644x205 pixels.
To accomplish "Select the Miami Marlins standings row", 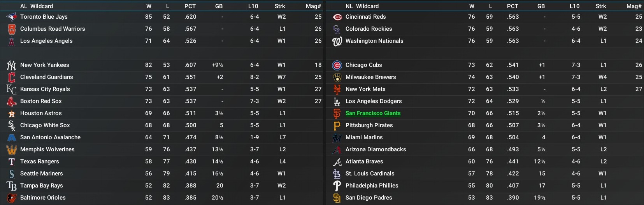I will [x=428, y=137].
